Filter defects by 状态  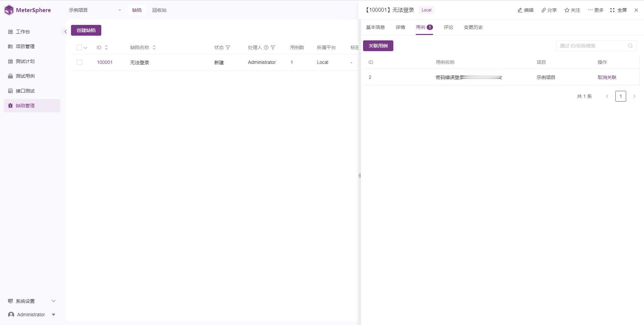[228, 47]
